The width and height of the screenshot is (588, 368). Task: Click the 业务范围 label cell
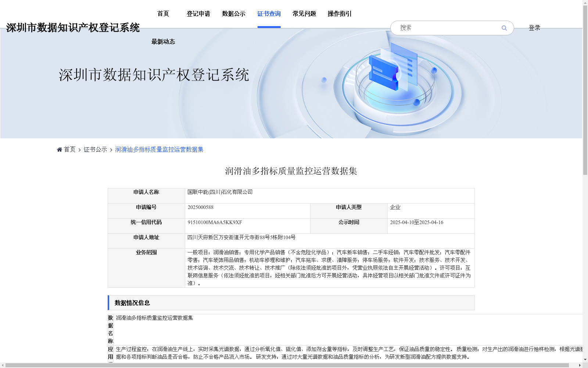coord(146,268)
